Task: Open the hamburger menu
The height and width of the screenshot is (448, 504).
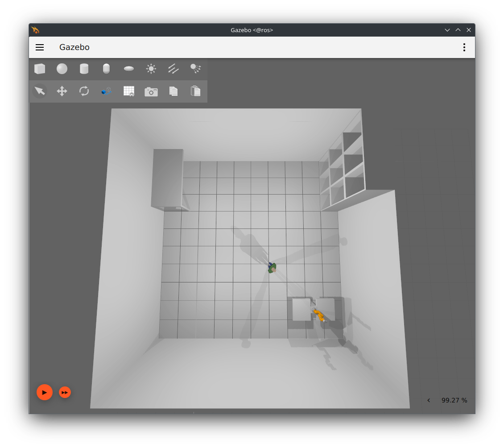Action: point(40,47)
